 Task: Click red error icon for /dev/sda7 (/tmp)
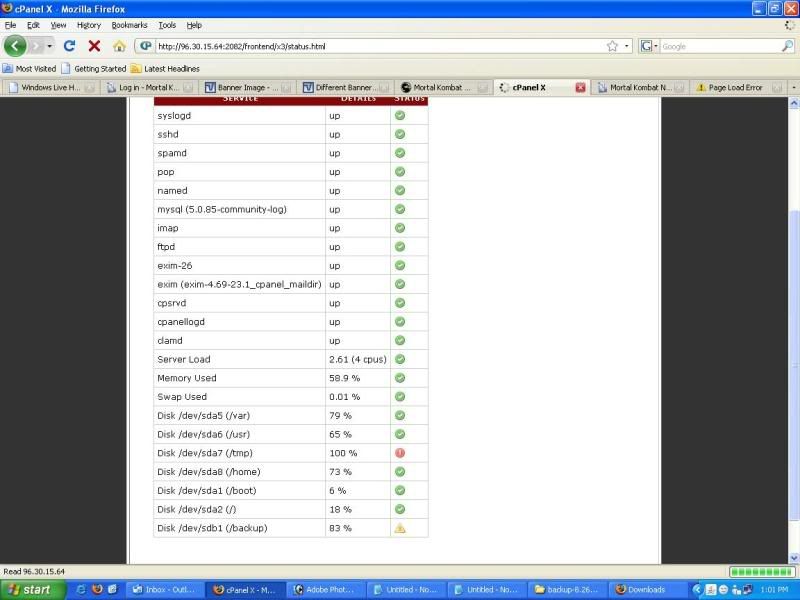400,453
